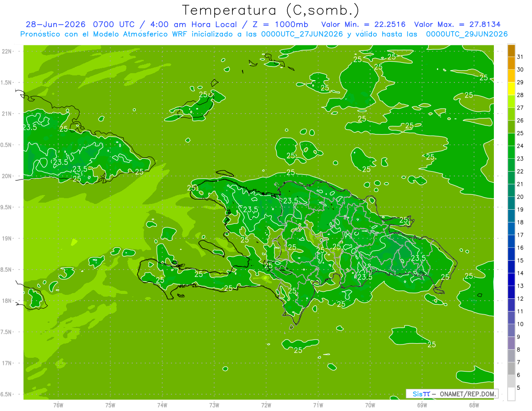The image size is (532, 411).
Task: Click the "19N" latitude axis label
Action: [7, 239]
